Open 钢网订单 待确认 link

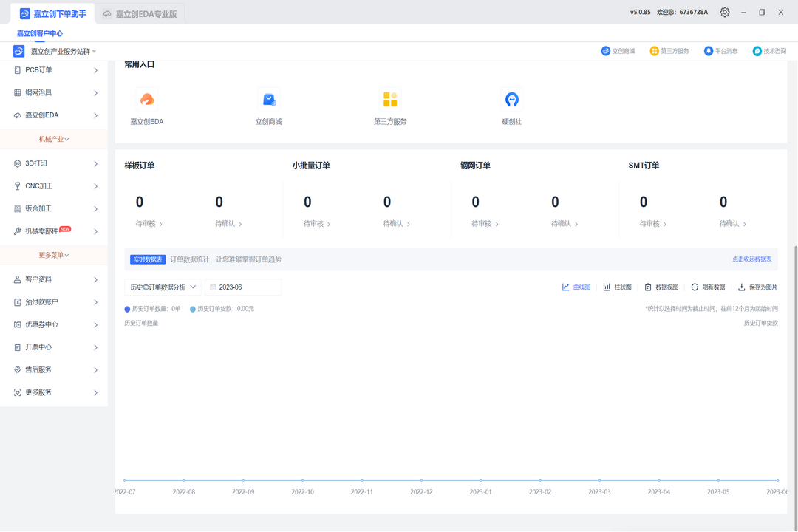point(565,223)
